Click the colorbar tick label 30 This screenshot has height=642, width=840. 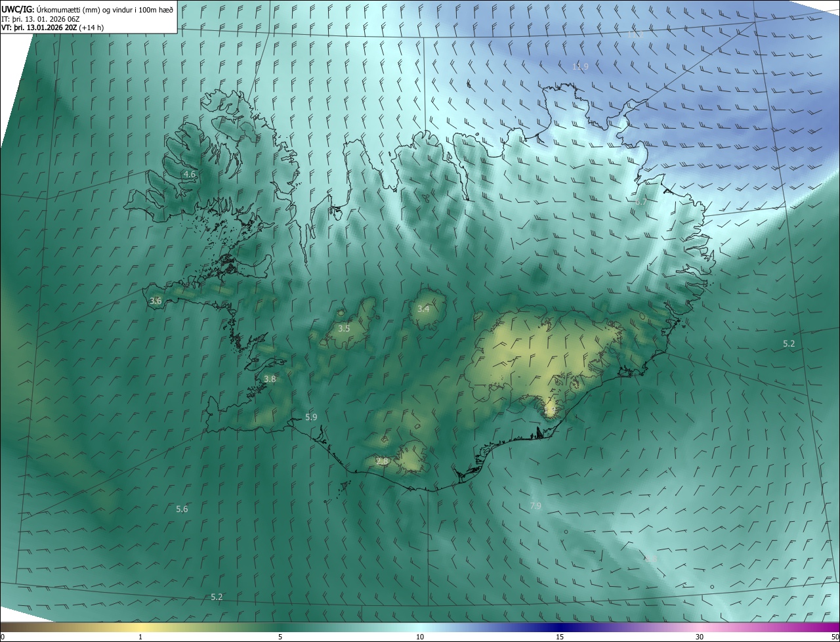[x=700, y=637]
